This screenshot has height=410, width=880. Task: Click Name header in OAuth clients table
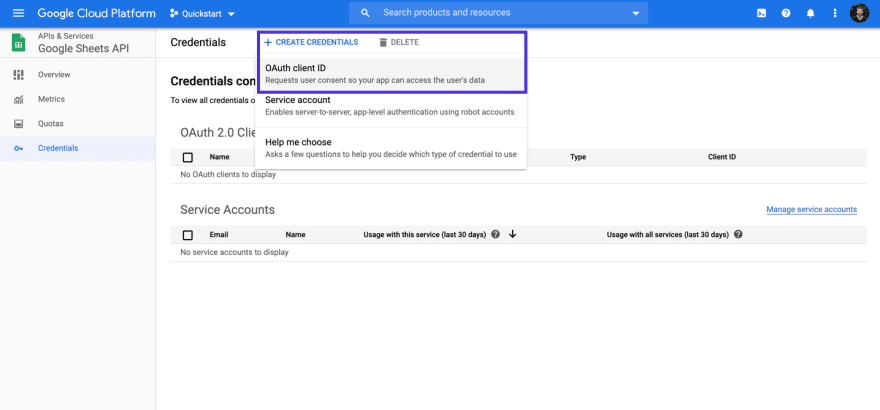pyautogui.click(x=219, y=158)
